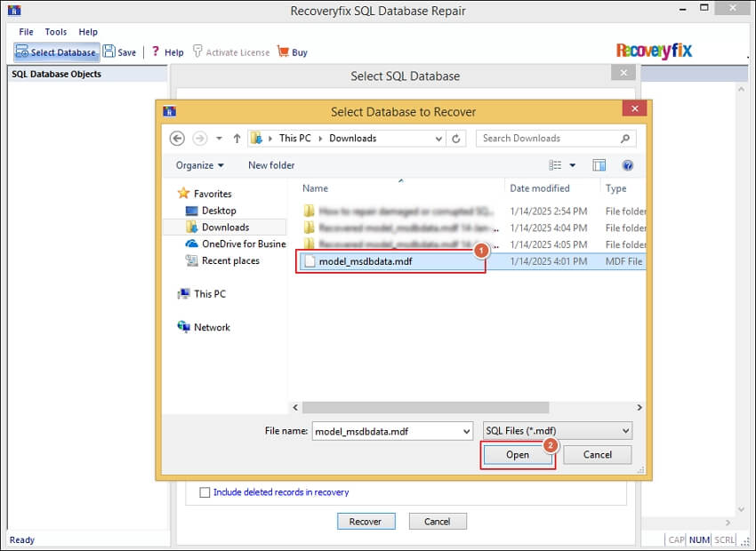
Task: Click the forward navigation arrow
Action: (x=199, y=139)
